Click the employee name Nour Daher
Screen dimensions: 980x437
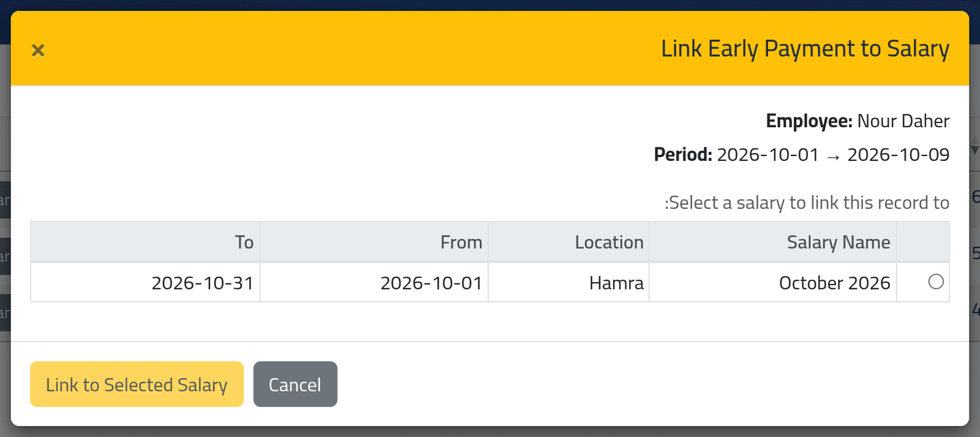tap(903, 121)
